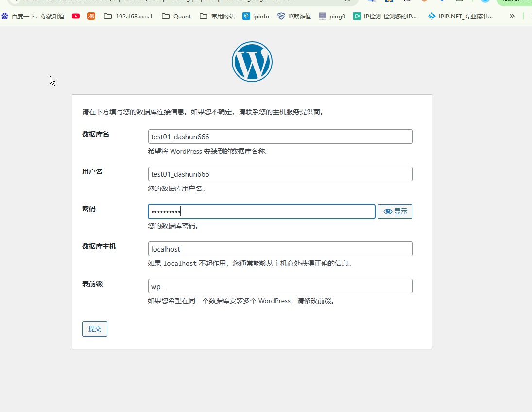Click inside the 密码 password field
The height and width of the screenshot is (412, 532).
(261, 211)
